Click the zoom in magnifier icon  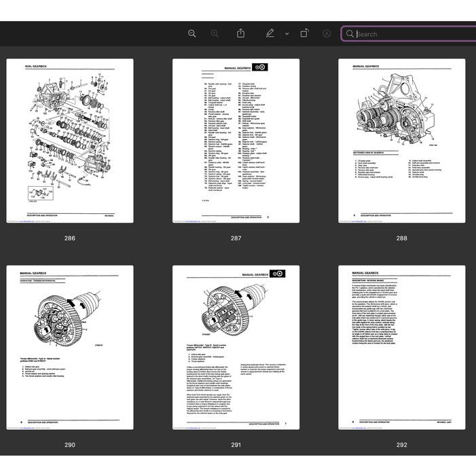click(x=215, y=33)
